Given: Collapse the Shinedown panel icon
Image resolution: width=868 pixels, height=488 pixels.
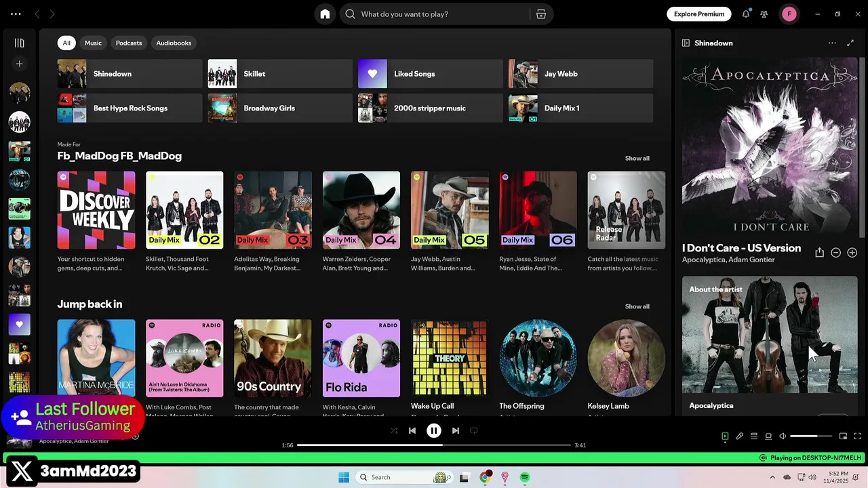Looking at the screenshot, I should 686,43.
